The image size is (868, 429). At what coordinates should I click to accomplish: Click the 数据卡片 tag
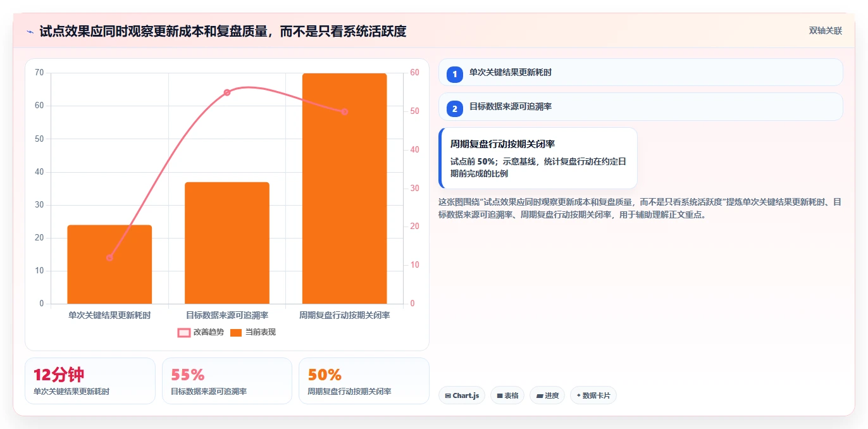593,395
